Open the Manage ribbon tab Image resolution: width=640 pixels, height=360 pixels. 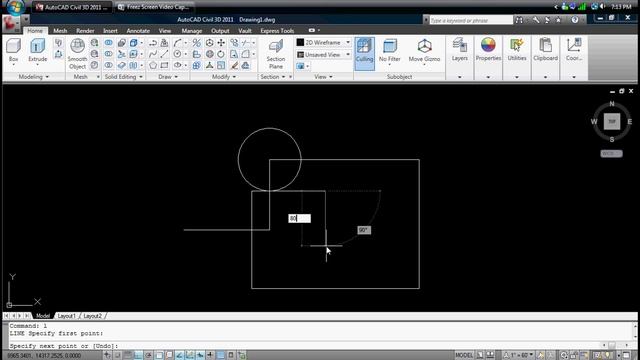(x=192, y=31)
